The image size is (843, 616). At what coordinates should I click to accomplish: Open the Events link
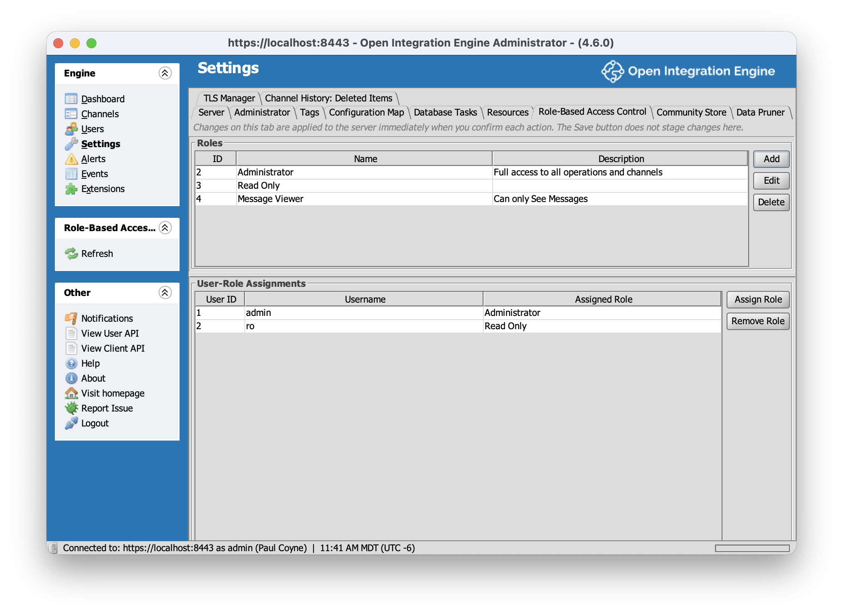click(94, 174)
